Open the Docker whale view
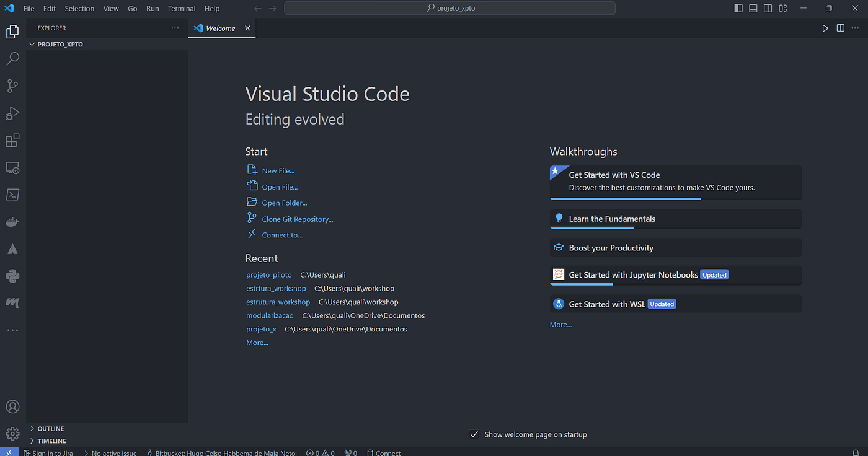868x456 pixels. [12, 222]
